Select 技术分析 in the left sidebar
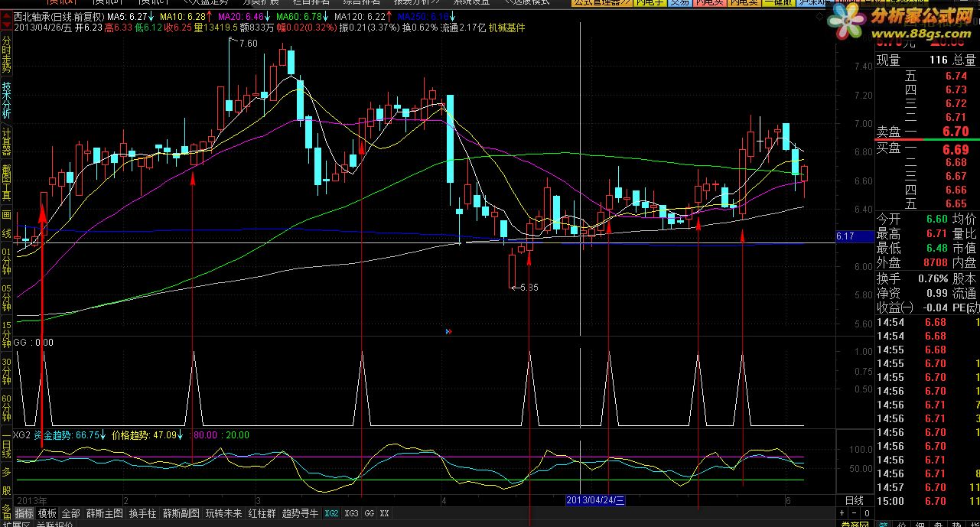Image resolution: width=980 pixels, height=527 pixels. (6, 100)
